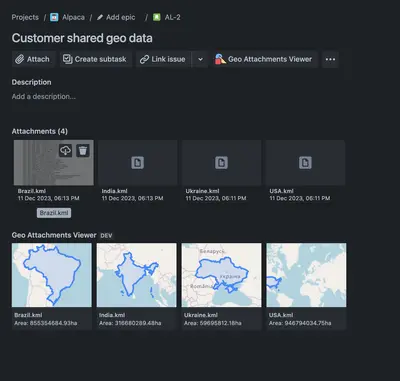
Task: Open the Ukraine map preview
Action: (221, 275)
